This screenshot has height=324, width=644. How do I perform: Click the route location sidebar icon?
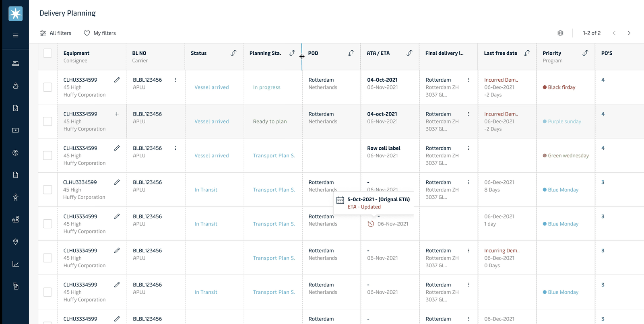coord(16,219)
